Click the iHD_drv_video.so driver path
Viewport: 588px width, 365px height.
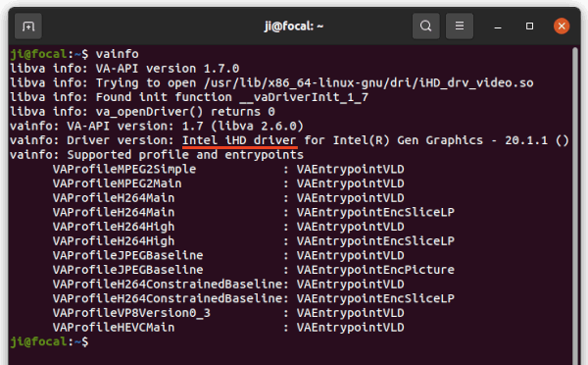(368, 83)
